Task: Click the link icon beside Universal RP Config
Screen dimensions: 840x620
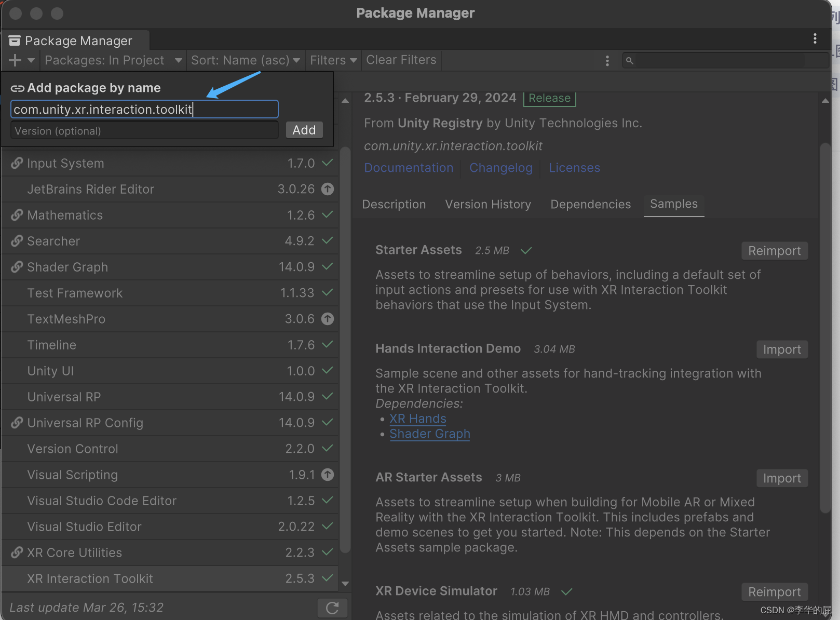Action: (17, 423)
